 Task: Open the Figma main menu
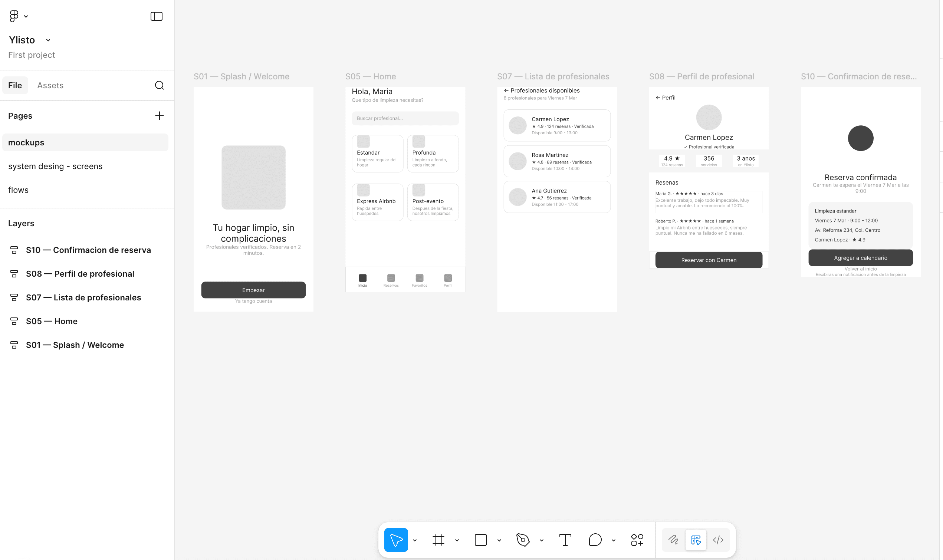[14, 16]
